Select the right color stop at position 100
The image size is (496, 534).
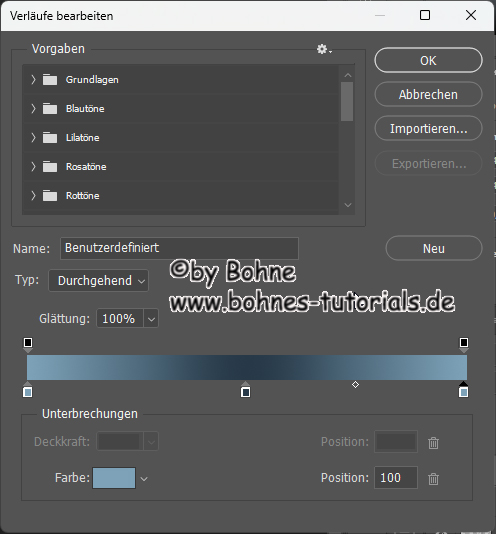coord(463,390)
